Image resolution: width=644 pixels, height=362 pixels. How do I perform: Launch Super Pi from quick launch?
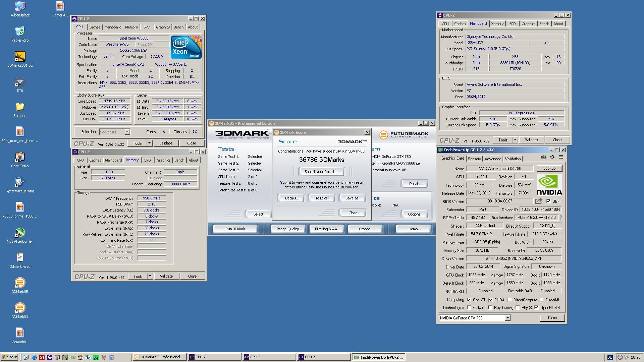(88, 357)
